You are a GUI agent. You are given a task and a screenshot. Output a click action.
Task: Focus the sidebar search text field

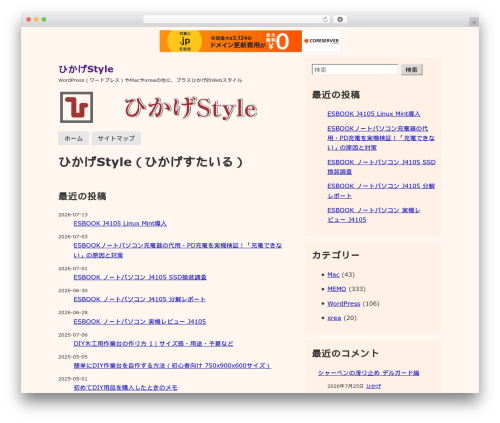[x=355, y=70]
